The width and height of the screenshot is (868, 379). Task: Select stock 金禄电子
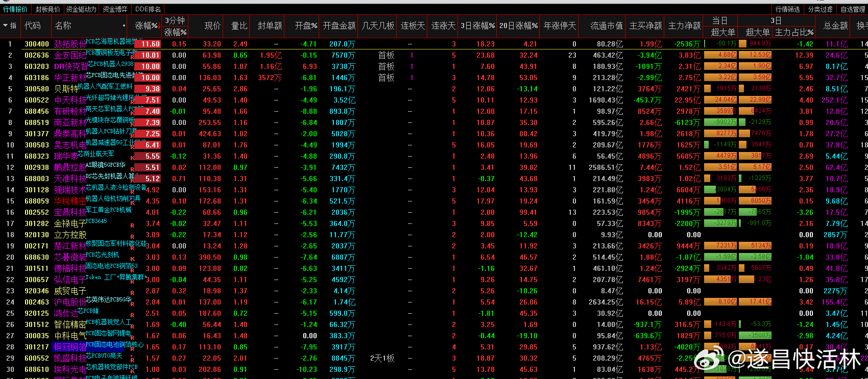70,224
